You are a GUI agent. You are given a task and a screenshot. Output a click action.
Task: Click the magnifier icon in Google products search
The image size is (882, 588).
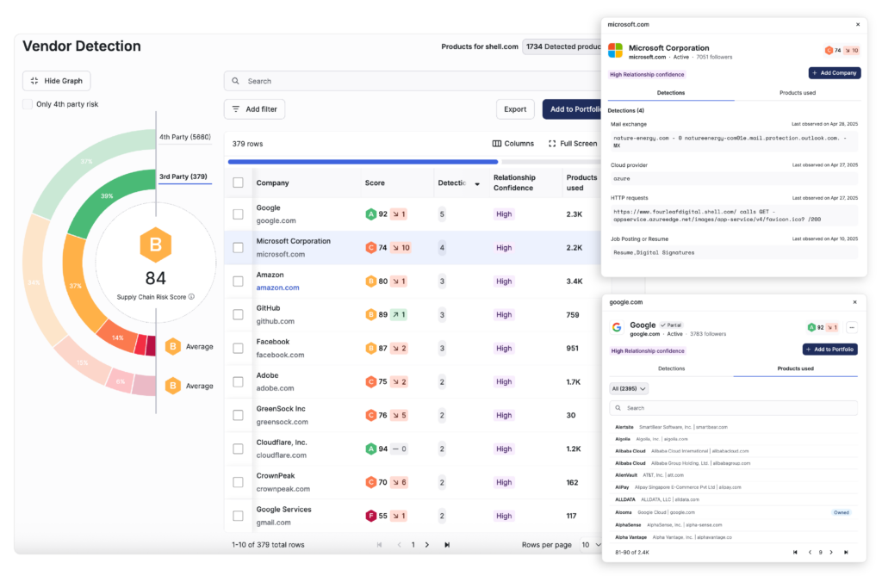(618, 408)
